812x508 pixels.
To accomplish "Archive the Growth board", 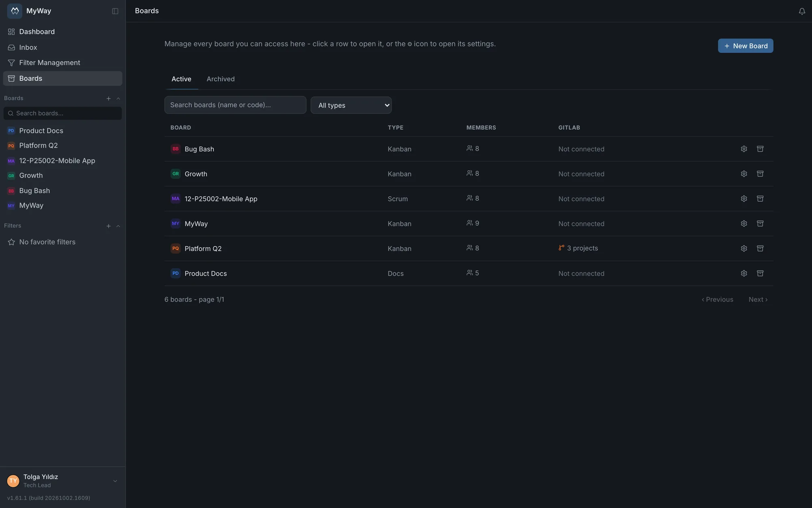I will 760,174.
